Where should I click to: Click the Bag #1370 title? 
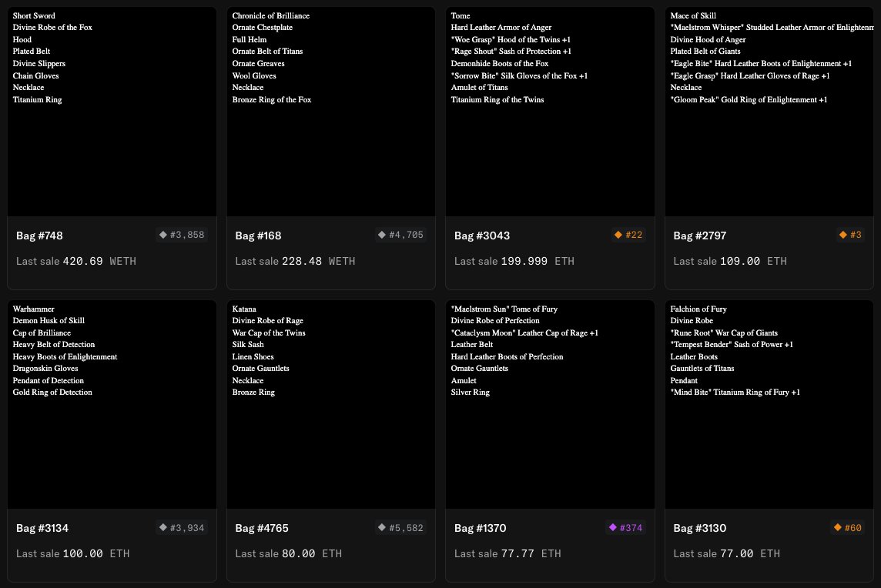(481, 529)
